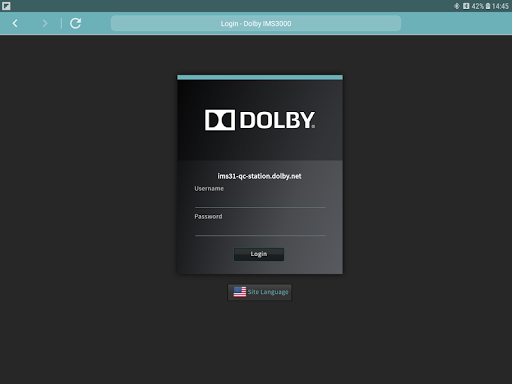Tap the forward navigation arrow
This screenshot has width=512, height=384.
pyautogui.click(x=45, y=23)
